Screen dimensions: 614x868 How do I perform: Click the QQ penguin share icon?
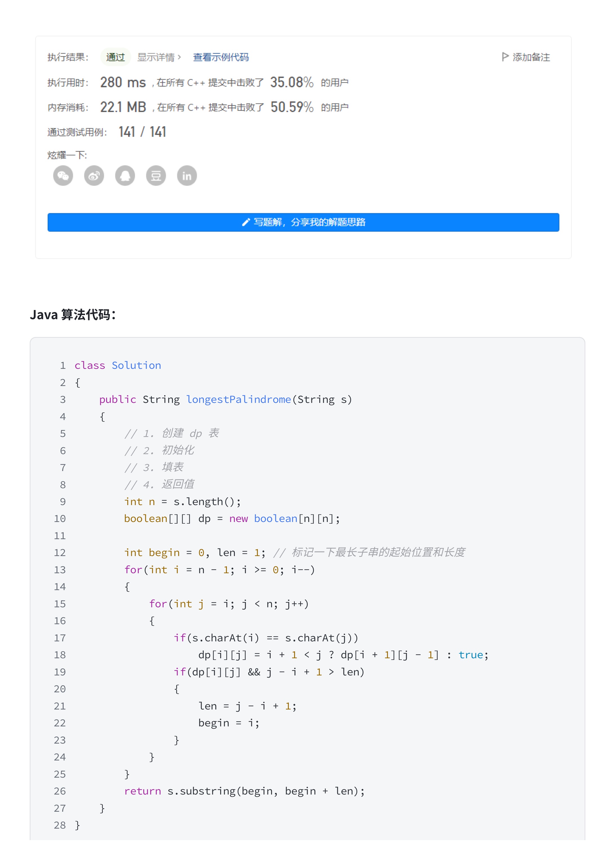click(x=125, y=176)
